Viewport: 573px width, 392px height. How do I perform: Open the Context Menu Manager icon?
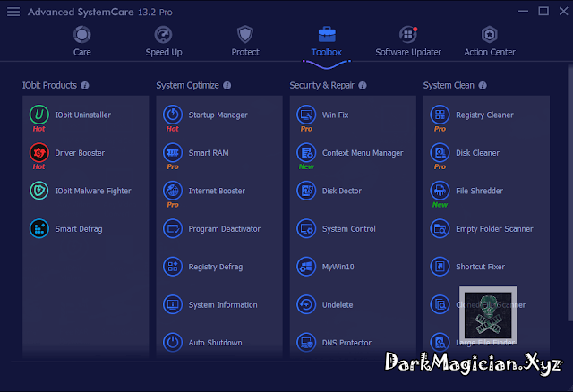coord(306,152)
